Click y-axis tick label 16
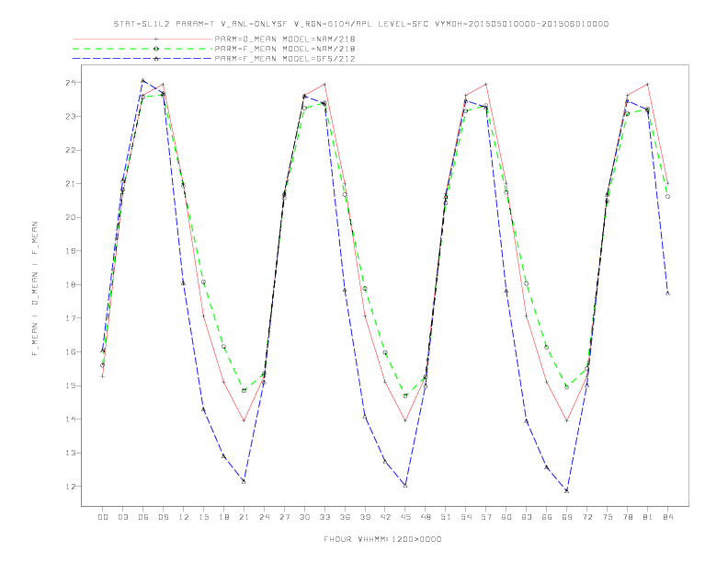Image resolution: width=728 pixels, height=563 pixels. (71, 352)
